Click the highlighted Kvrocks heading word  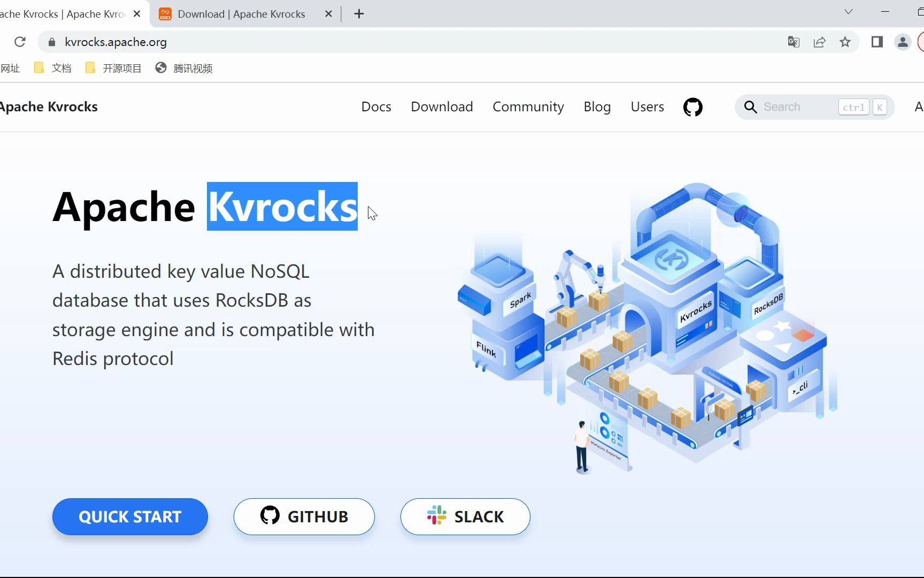point(282,207)
